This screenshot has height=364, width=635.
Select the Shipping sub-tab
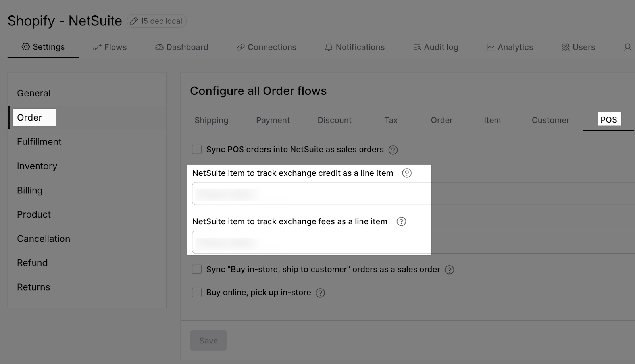pos(211,120)
